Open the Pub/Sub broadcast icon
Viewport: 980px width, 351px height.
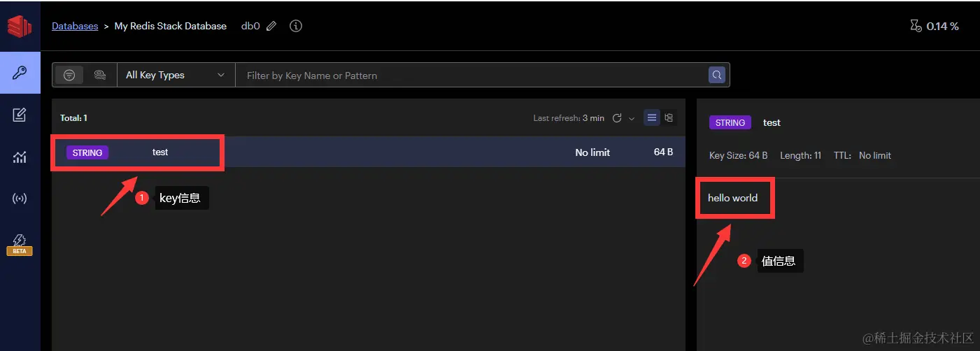[20, 199]
